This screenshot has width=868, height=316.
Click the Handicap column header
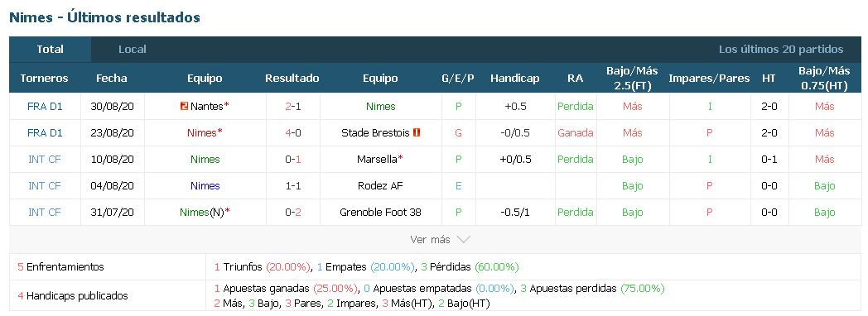(x=515, y=78)
